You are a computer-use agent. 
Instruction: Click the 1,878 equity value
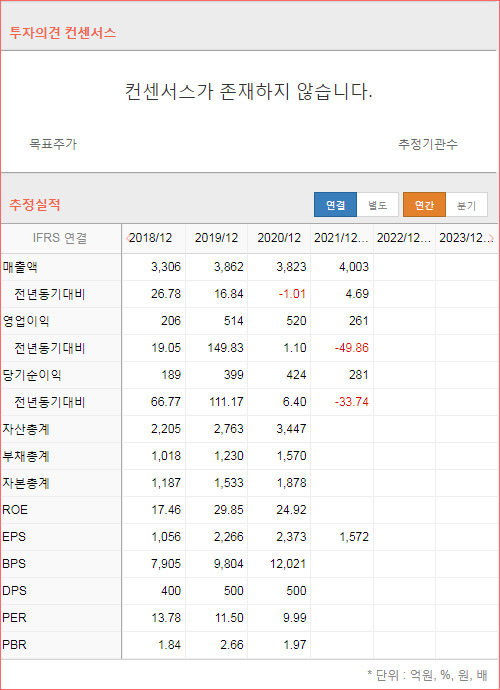291,483
